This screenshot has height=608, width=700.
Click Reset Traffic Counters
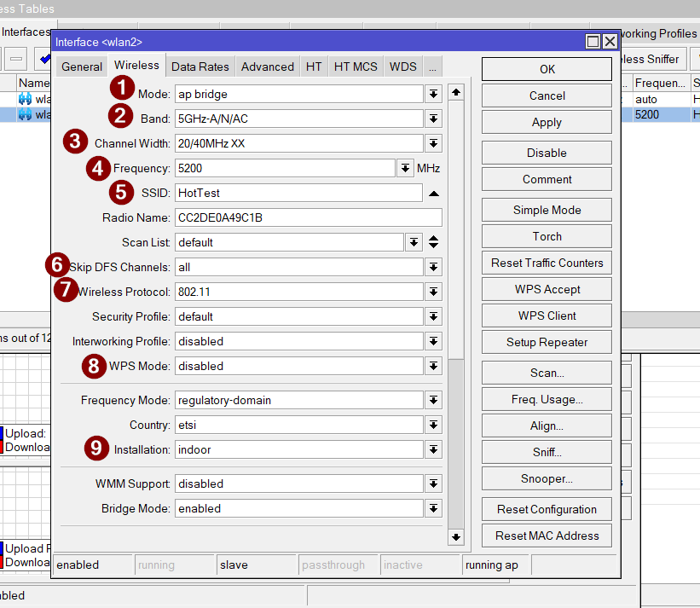[x=547, y=263]
